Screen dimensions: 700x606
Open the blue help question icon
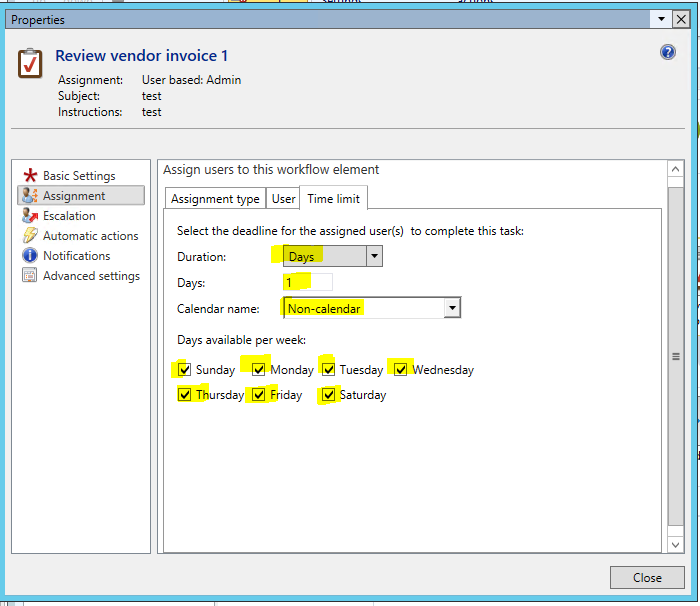point(668,53)
